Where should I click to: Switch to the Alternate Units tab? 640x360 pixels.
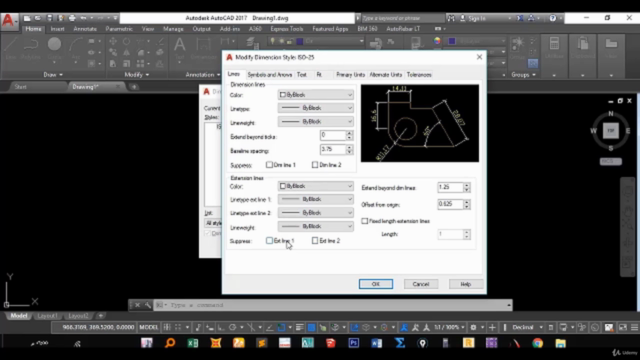[x=386, y=75]
